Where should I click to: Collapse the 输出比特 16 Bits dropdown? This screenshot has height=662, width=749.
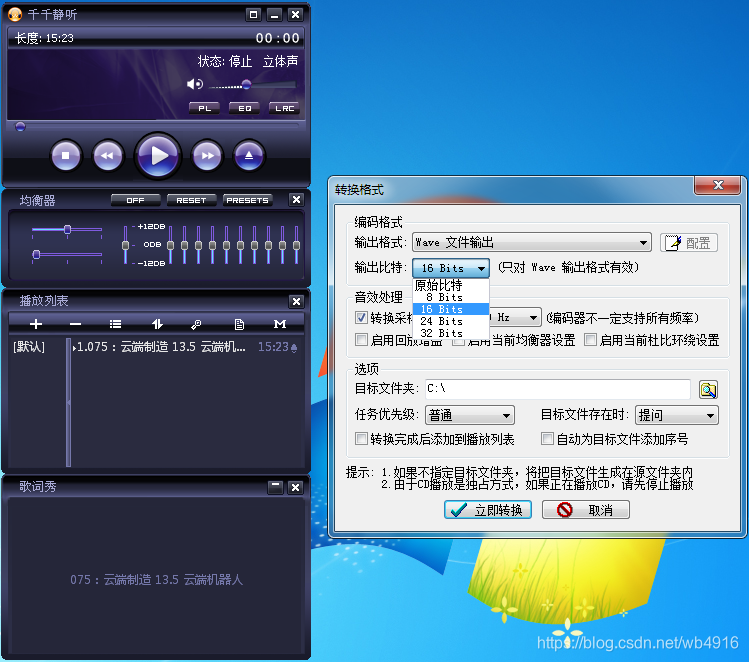(451, 268)
